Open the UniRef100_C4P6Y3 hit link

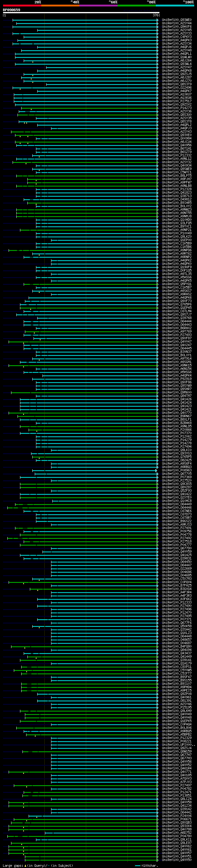[177, 37]
